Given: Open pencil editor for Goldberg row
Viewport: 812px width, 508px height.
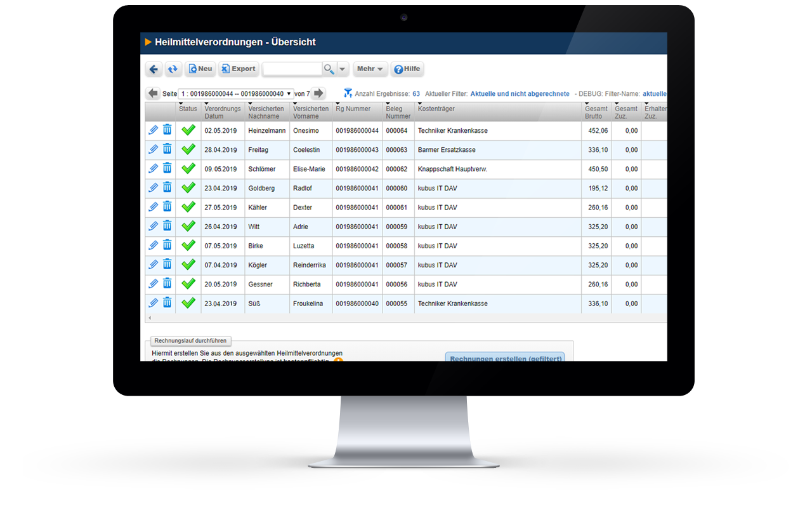Looking at the screenshot, I should tap(153, 188).
